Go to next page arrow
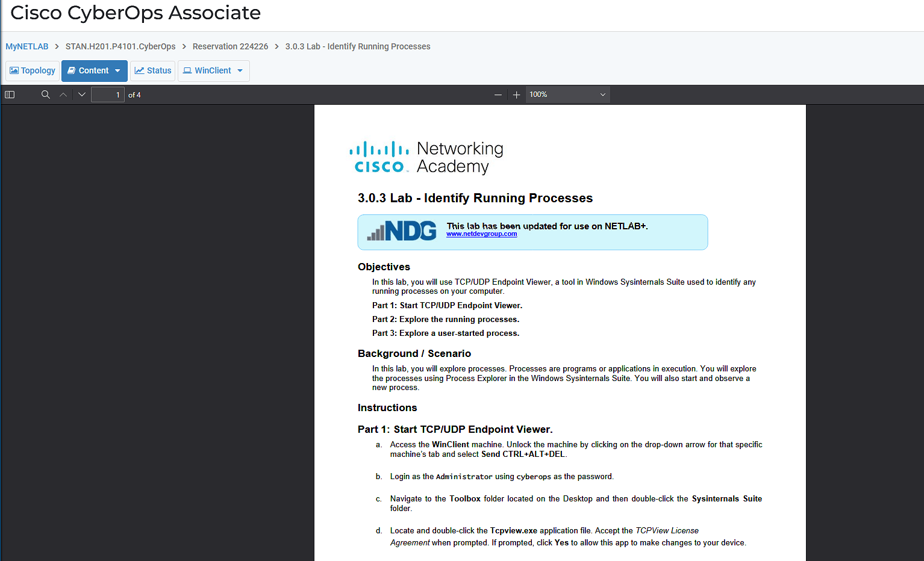924x561 pixels. (x=82, y=95)
